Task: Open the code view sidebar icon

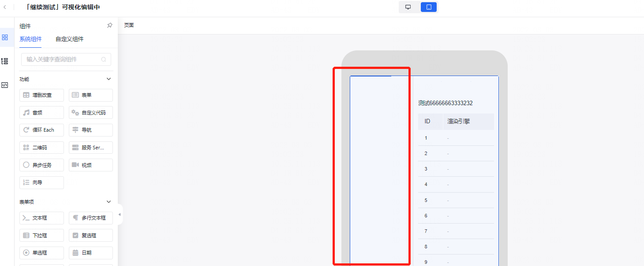Action: [5, 85]
